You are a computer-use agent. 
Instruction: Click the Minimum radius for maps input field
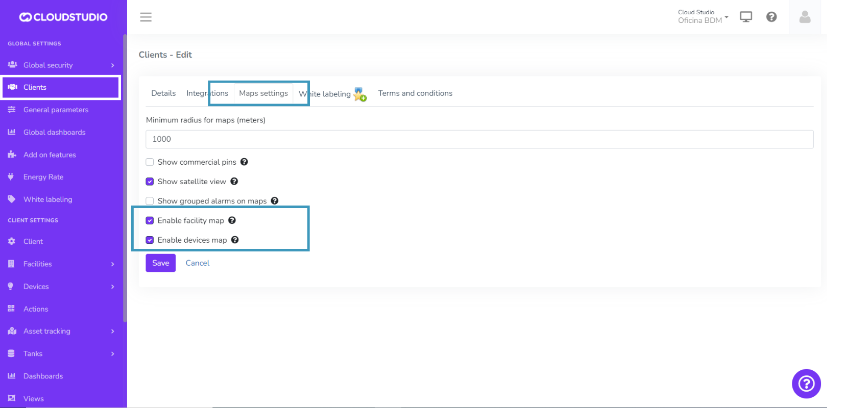click(x=479, y=139)
